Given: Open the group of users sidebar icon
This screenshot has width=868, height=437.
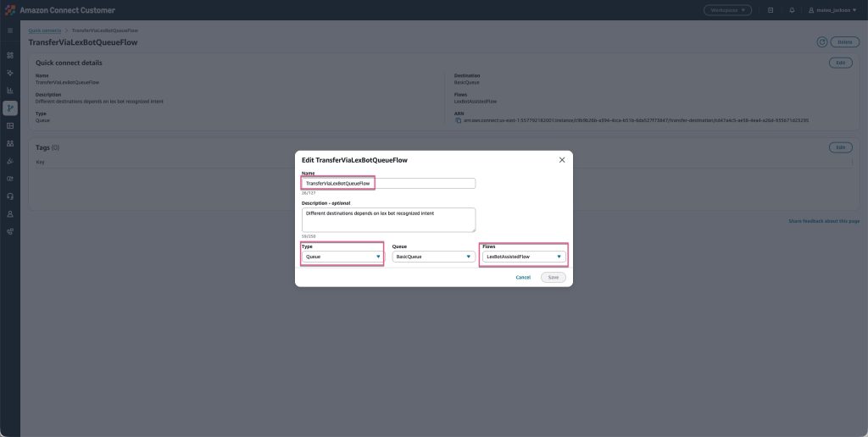Looking at the screenshot, I should click(10, 143).
